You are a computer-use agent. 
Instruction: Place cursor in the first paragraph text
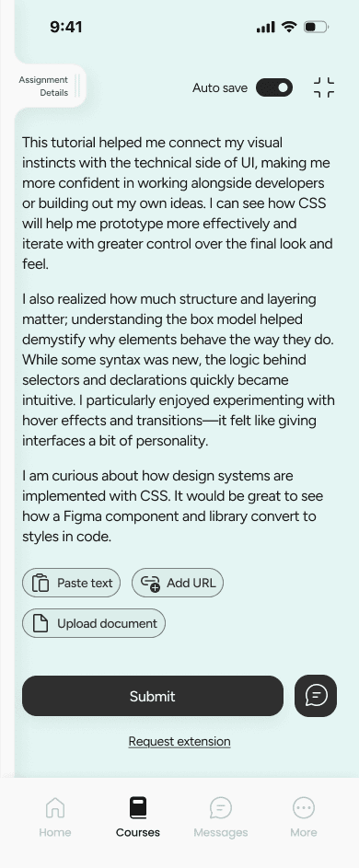coord(178,203)
